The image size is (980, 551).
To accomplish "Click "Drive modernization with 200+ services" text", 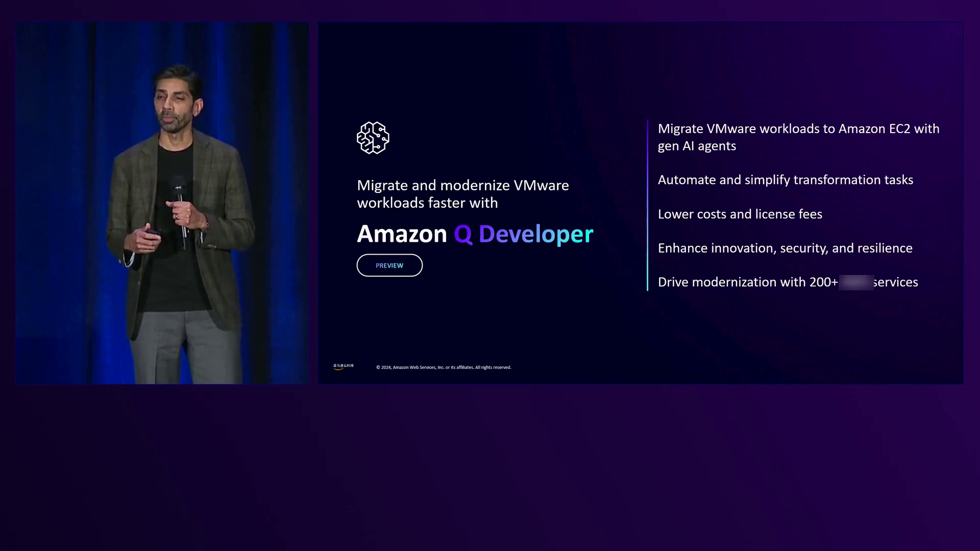I will click(788, 282).
